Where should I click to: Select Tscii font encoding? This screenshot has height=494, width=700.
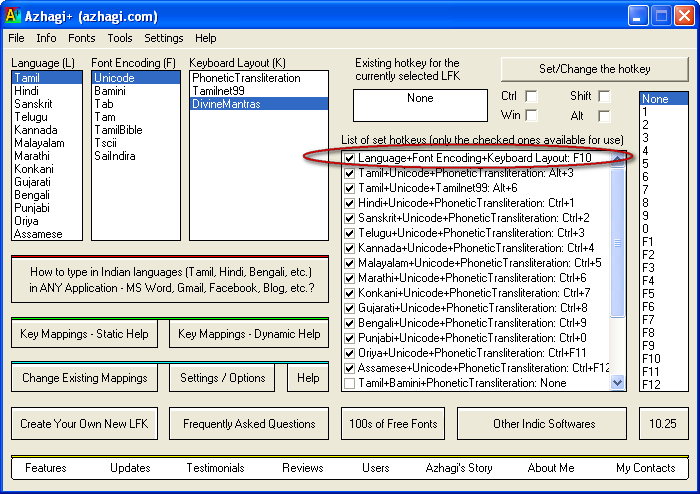[x=136, y=143]
